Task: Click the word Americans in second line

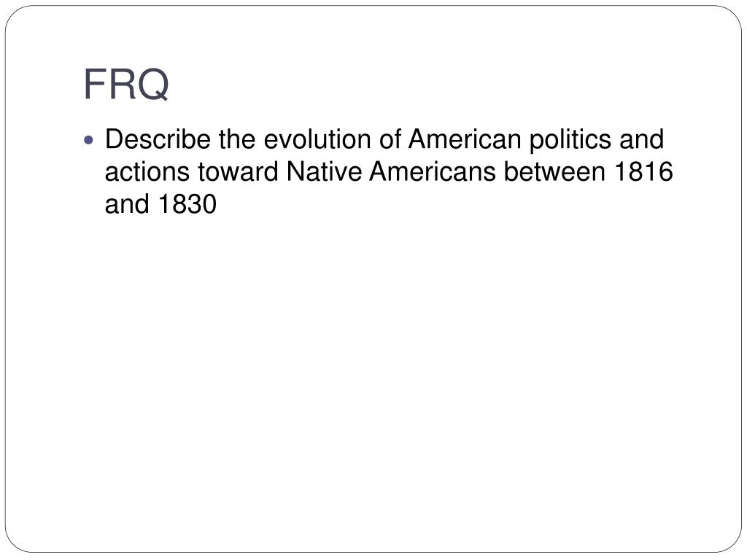Action: [x=433, y=172]
